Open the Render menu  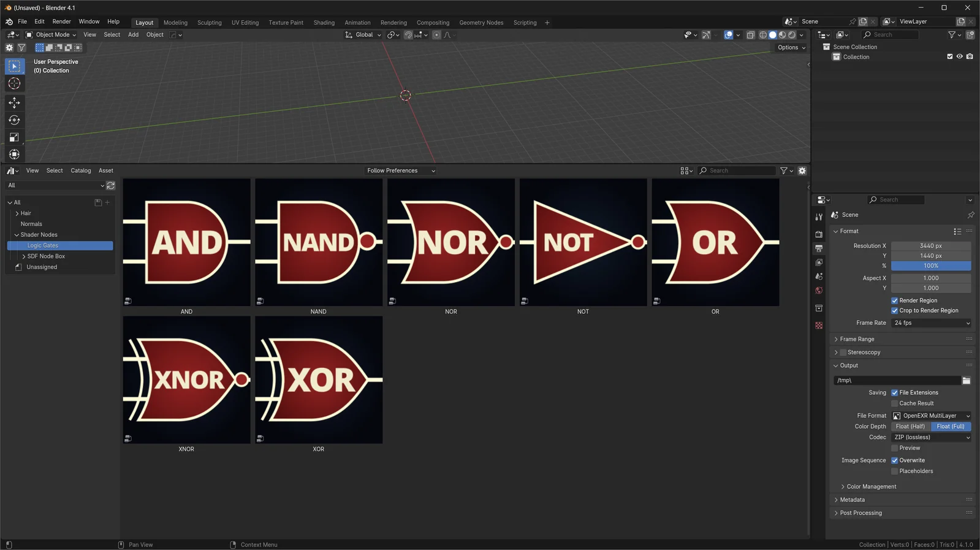pos(61,21)
